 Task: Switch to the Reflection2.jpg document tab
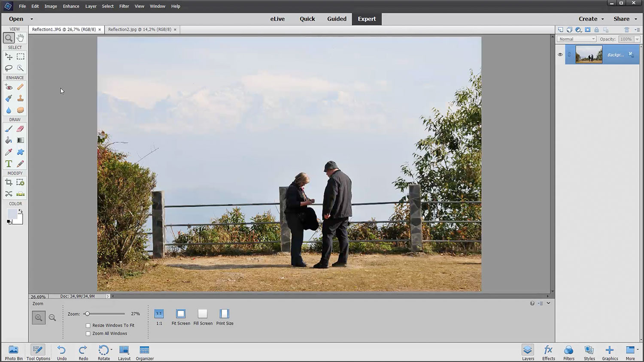coord(140,30)
